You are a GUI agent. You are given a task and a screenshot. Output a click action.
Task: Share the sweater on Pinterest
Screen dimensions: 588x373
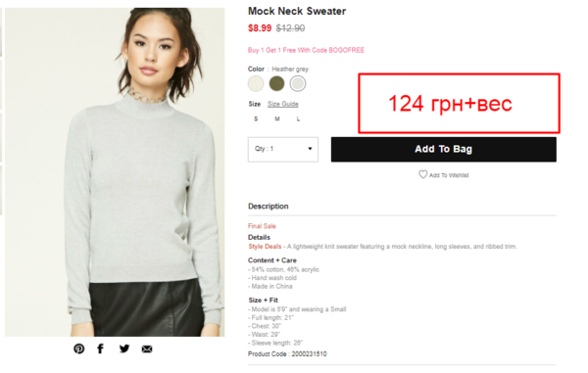(x=78, y=349)
